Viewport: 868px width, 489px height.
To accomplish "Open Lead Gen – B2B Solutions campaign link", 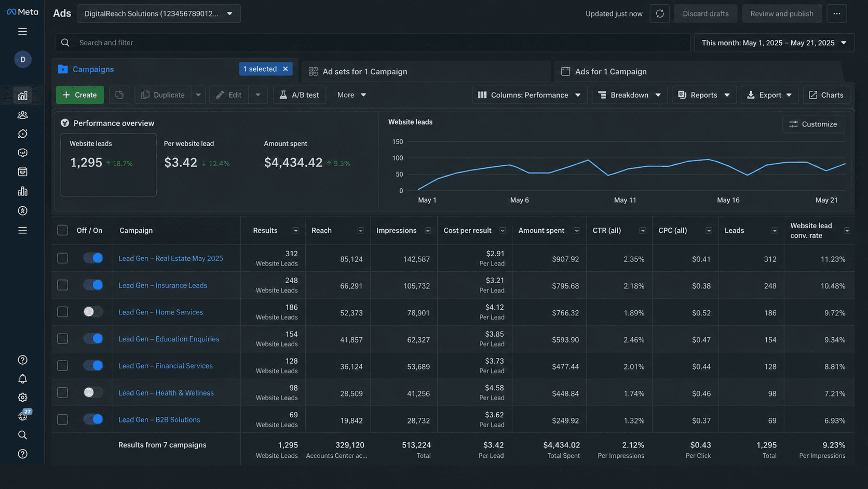I will click(159, 420).
